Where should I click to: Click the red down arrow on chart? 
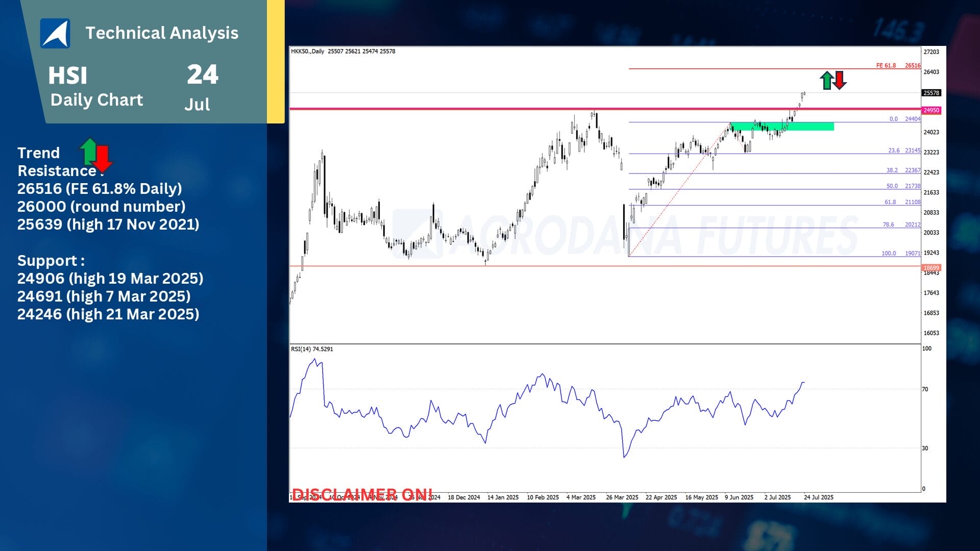coord(840,80)
